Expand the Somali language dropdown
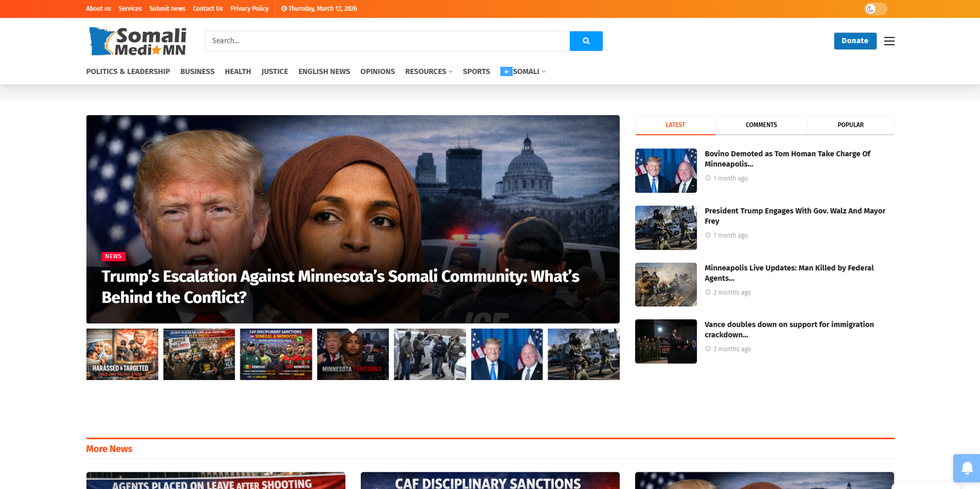980x489 pixels. (529, 72)
